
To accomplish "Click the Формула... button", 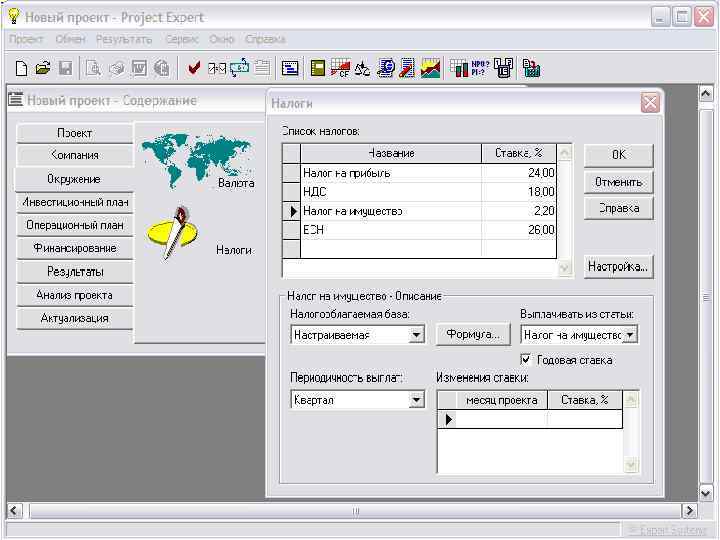I will [473, 334].
